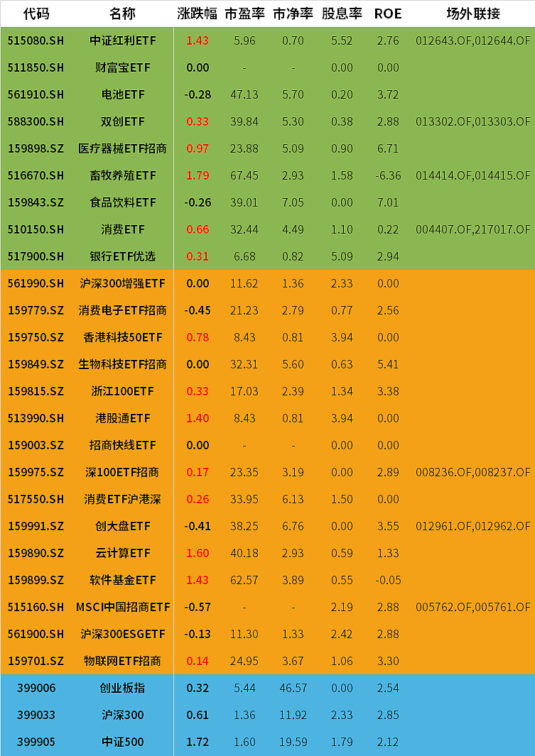The height and width of the screenshot is (756, 535).
Task: Click the MSCI中国招商ETF name
Action: (x=122, y=607)
